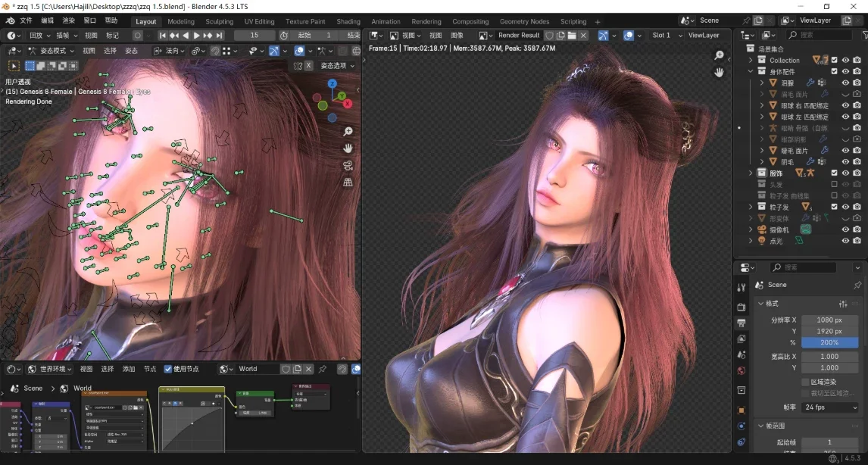Click the format presets icon in 格式 panel

click(x=843, y=304)
